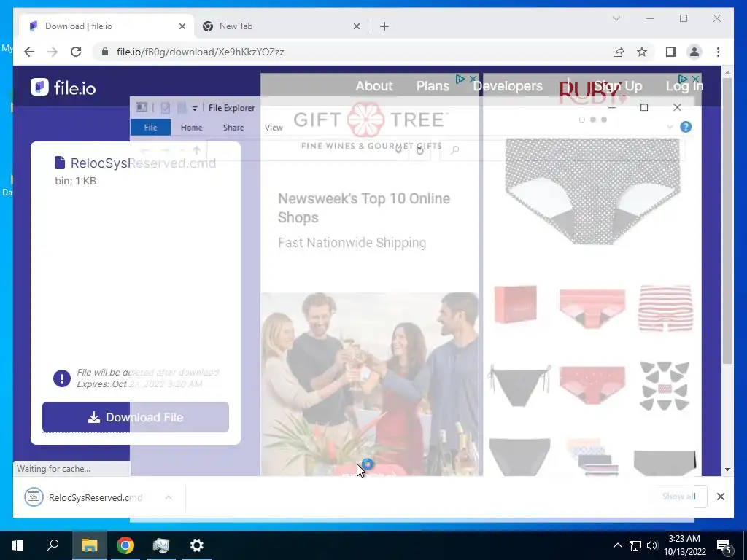Screen dimensions: 747x560
Task: Open File menu in File Explorer
Action: [150, 127]
